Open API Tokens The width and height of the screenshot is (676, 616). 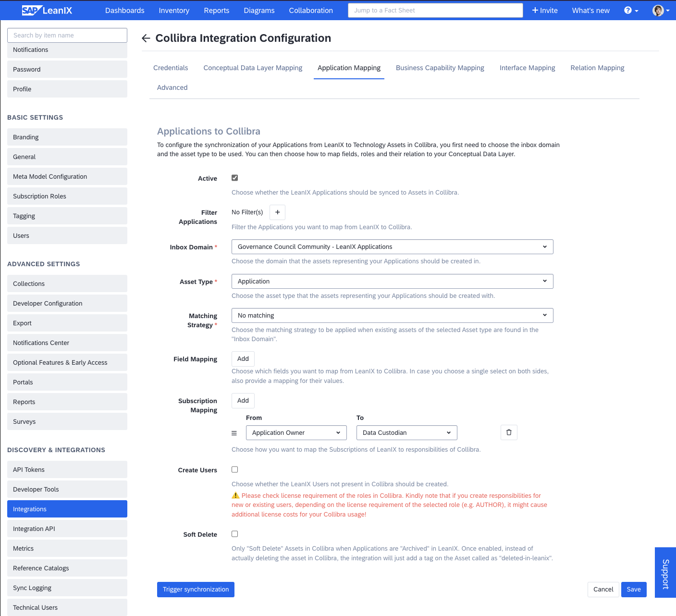point(67,469)
